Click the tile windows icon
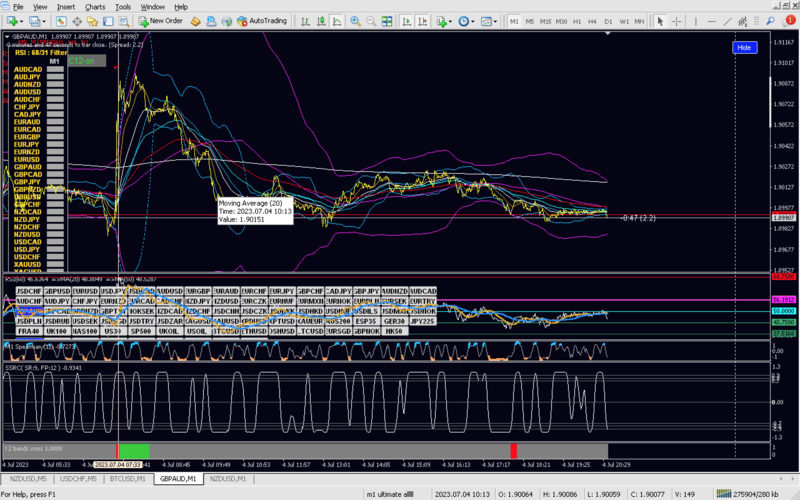The height and width of the screenshot is (500, 800). point(389,20)
